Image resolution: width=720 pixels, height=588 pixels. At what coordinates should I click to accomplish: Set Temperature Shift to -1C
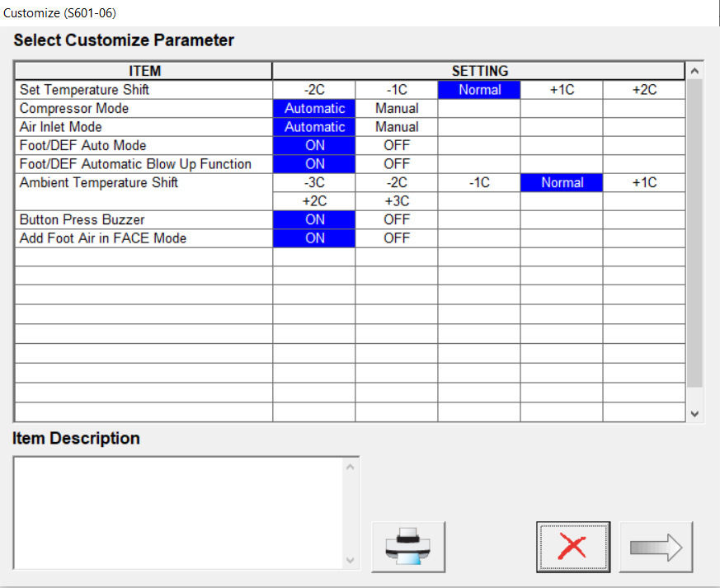(397, 90)
